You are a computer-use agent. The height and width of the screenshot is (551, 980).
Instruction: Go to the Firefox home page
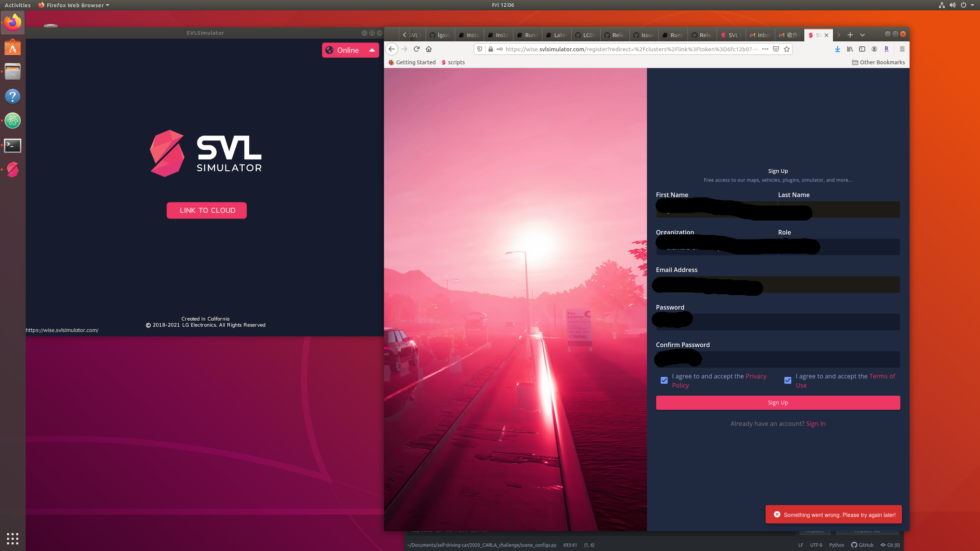[428, 49]
